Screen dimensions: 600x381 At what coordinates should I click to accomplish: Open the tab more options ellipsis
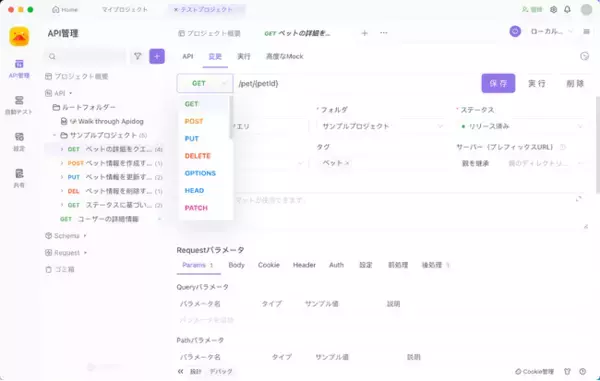[x=383, y=33]
